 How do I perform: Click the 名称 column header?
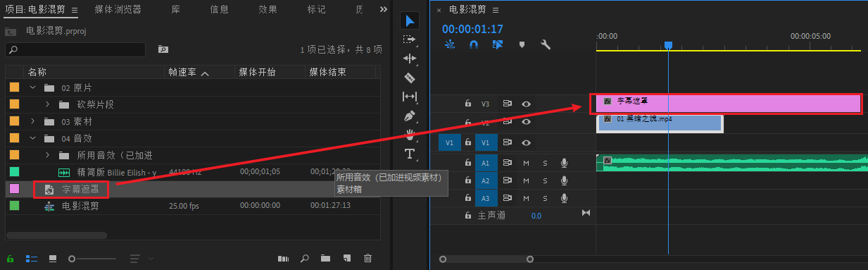click(x=37, y=72)
